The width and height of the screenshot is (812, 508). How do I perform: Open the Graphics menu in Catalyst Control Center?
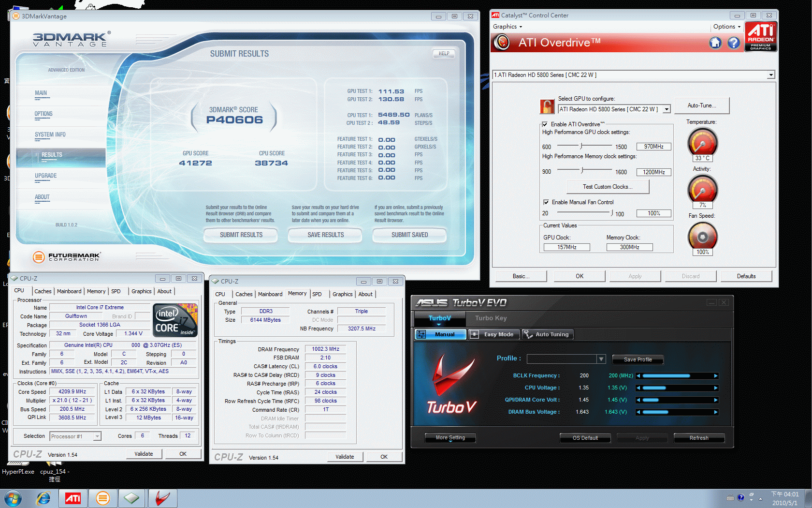(x=507, y=27)
